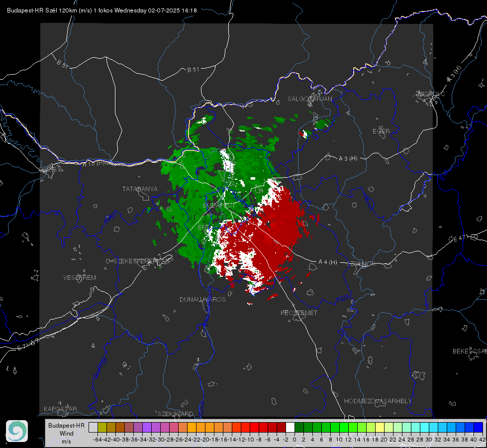
Task: Click the SALGÓTARJÁN city label
Action: click(x=309, y=99)
